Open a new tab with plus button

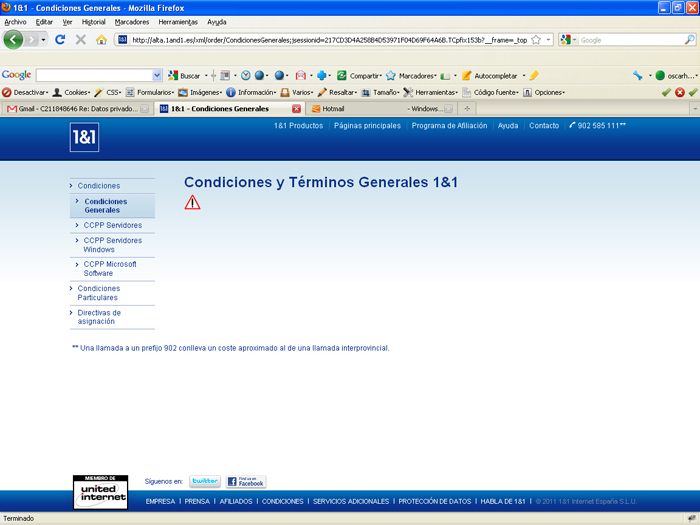click(x=467, y=108)
